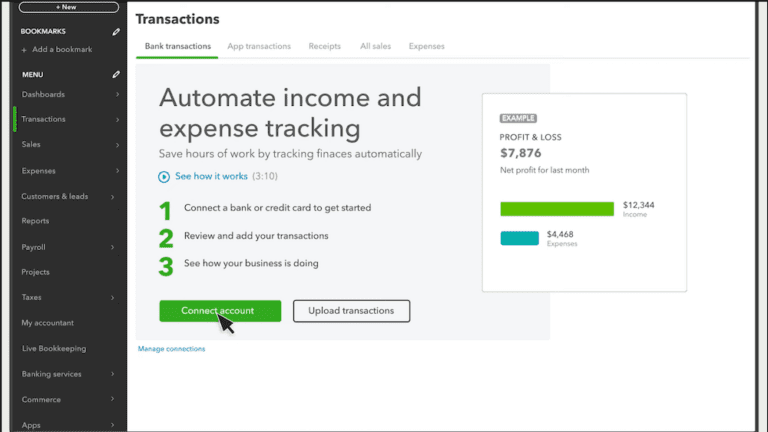This screenshot has height=432, width=768.
Task: Click the See how it works link
Action: (211, 176)
